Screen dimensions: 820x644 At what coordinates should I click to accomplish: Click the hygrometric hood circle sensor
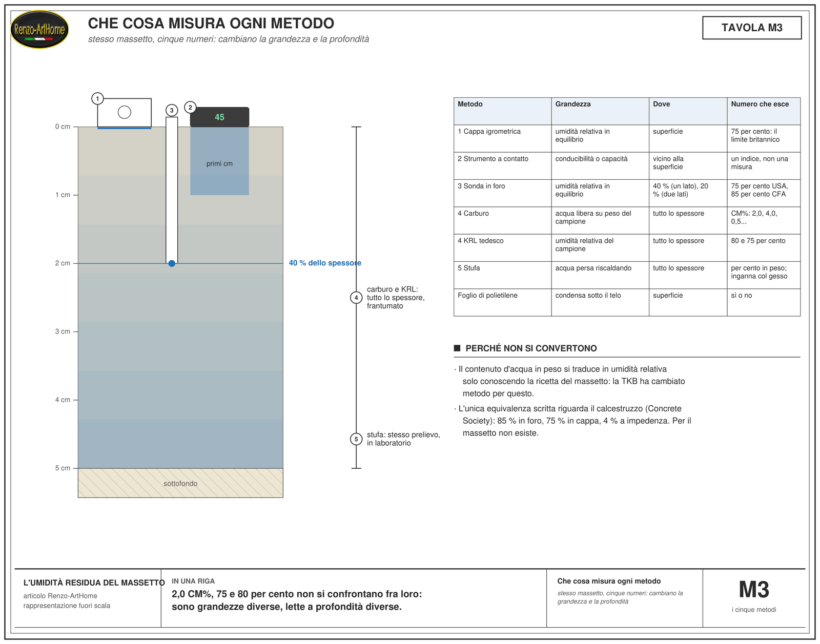tap(125, 112)
